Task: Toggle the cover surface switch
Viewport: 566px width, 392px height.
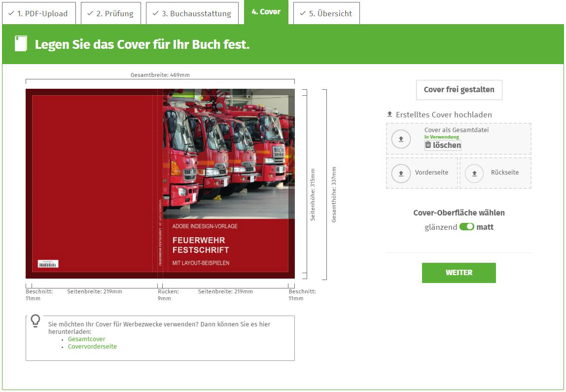Action: point(466,227)
